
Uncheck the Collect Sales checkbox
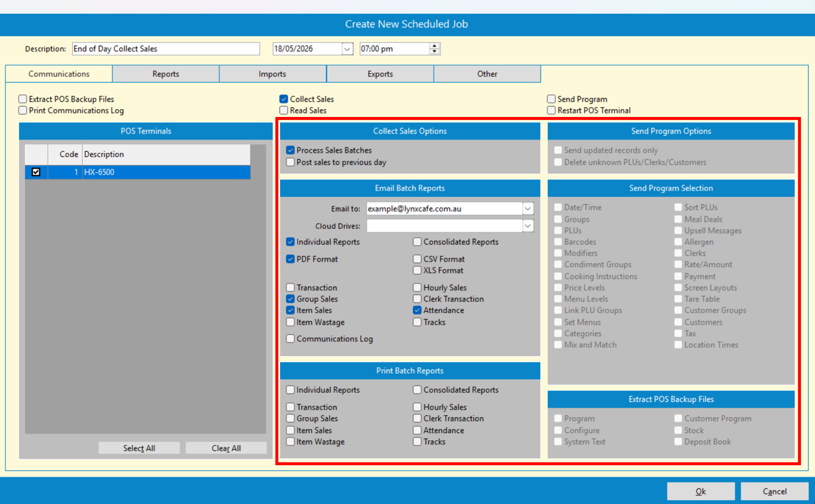[284, 99]
